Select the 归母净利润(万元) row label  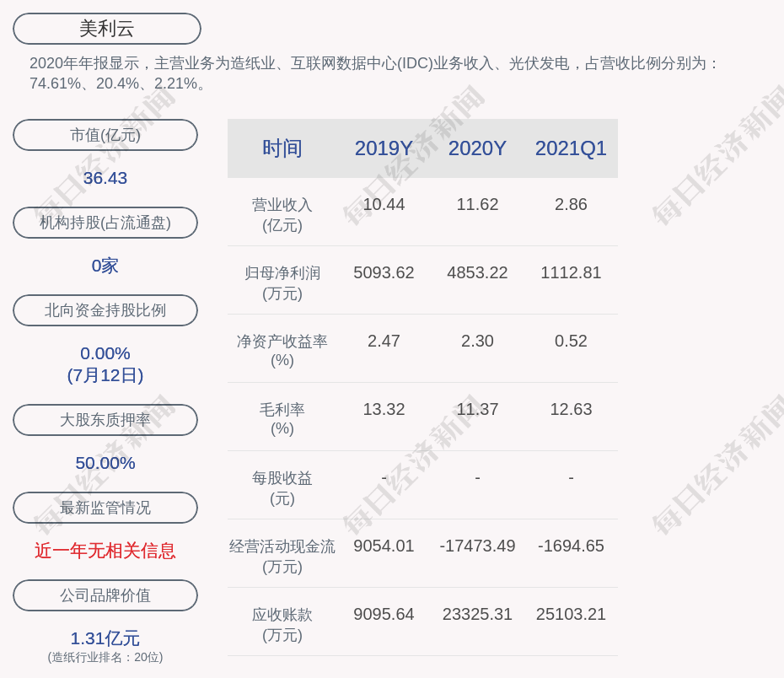point(282,282)
